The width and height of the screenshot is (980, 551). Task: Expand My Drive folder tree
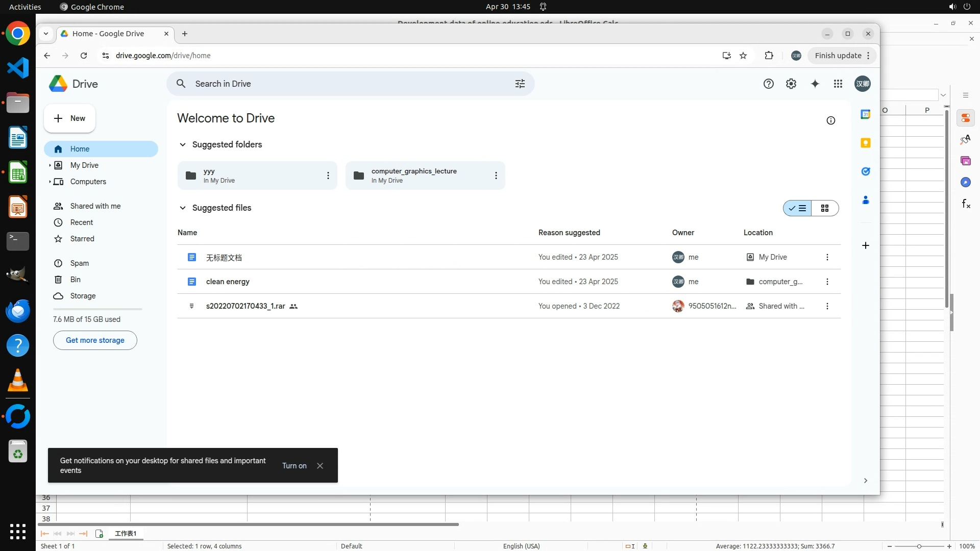click(x=50, y=165)
